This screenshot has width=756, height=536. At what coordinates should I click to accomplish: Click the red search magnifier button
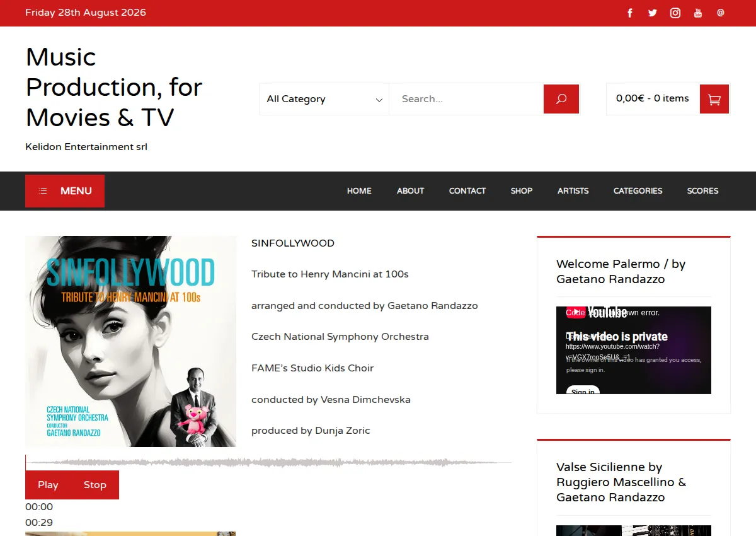point(561,99)
